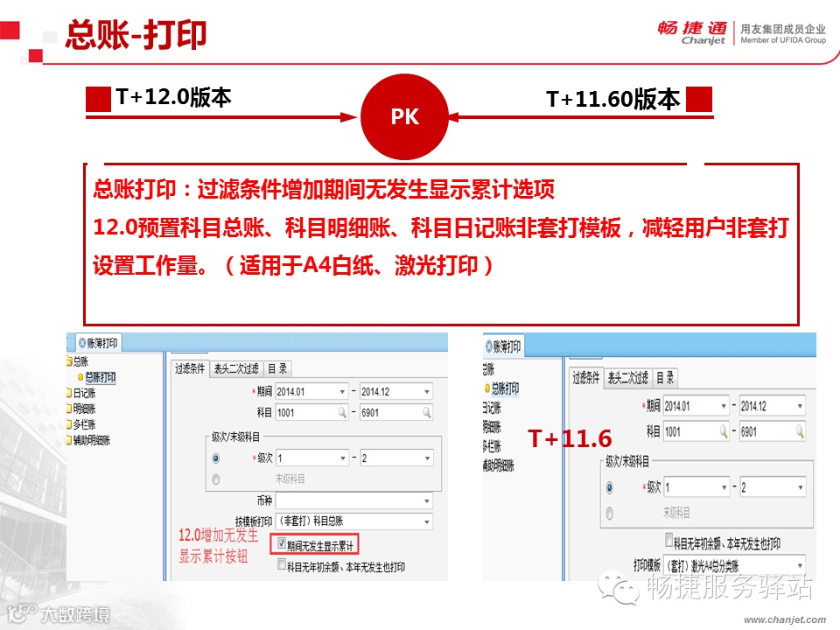Switch to 表头二次过滤 tab in left window

coord(235,368)
